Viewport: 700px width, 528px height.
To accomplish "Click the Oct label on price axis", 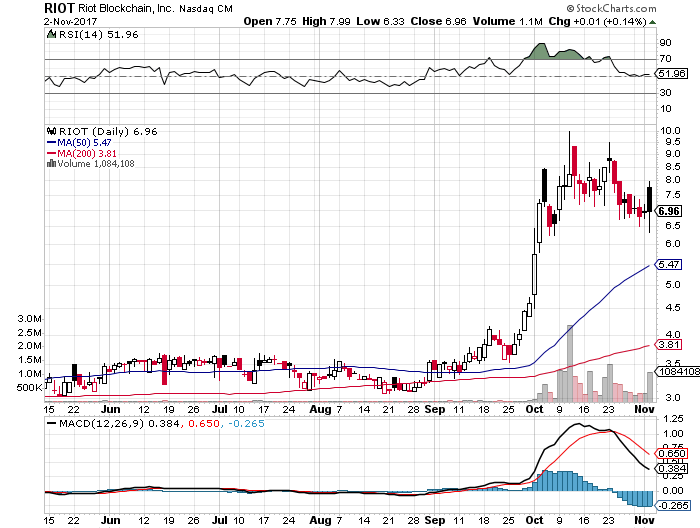I will (x=534, y=409).
